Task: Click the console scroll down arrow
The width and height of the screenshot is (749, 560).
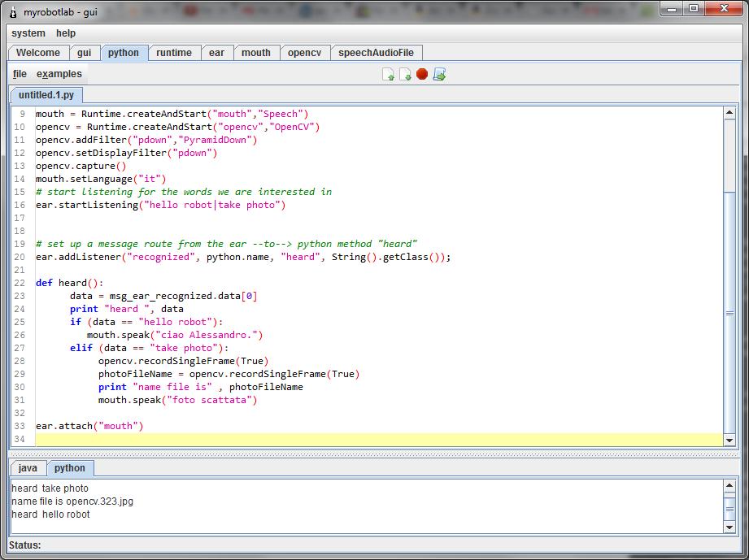Action: pos(729,527)
